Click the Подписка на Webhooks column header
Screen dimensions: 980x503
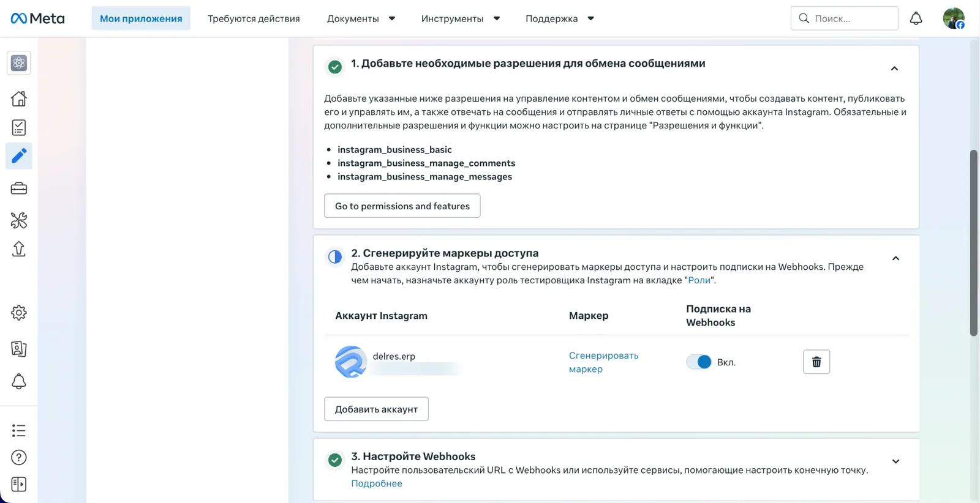(x=718, y=316)
